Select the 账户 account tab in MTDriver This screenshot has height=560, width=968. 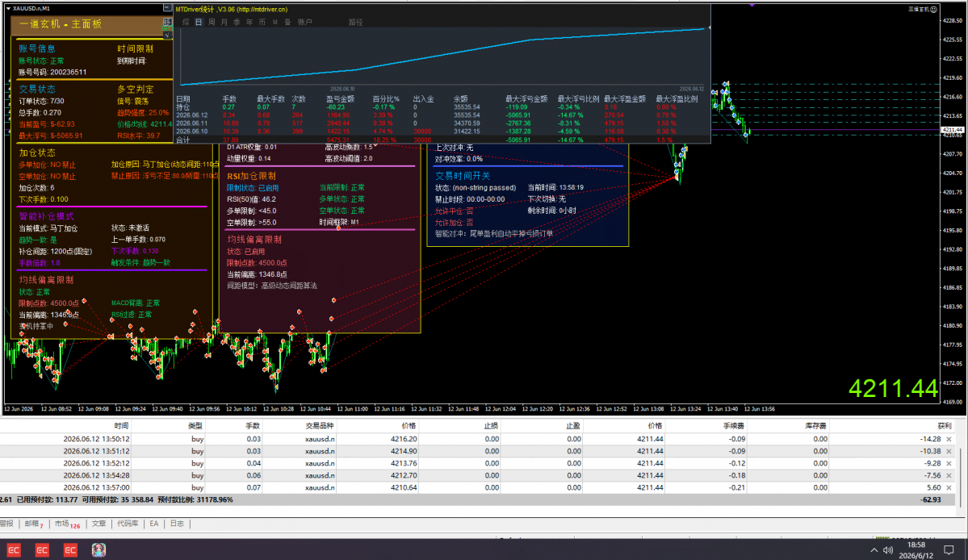pyautogui.click(x=305, y=23)
